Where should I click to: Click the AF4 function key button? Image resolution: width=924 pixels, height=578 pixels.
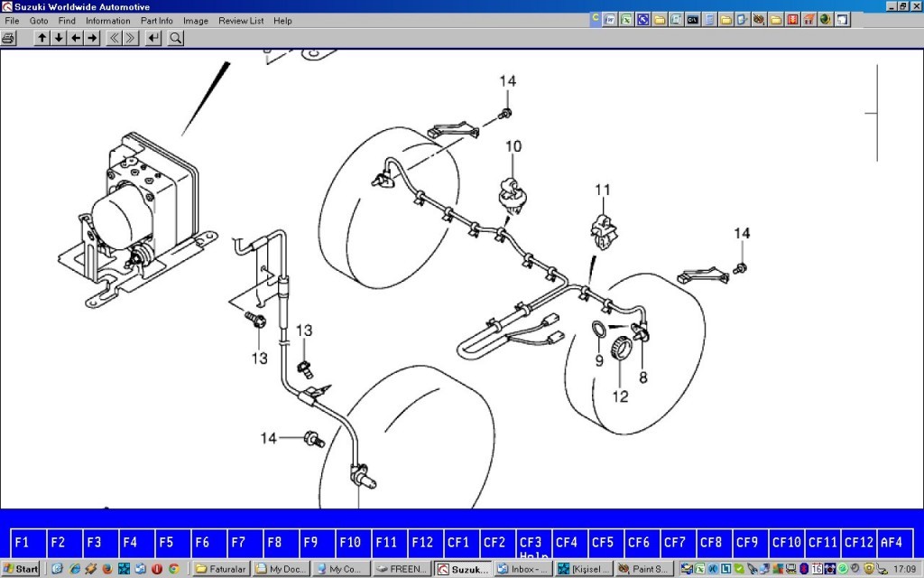pyautogui.click(x=892, y=543)
